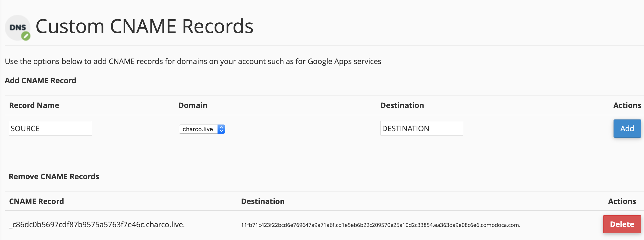Click the Add button
The height and width of the screenshot is (240, 644).
627,129
